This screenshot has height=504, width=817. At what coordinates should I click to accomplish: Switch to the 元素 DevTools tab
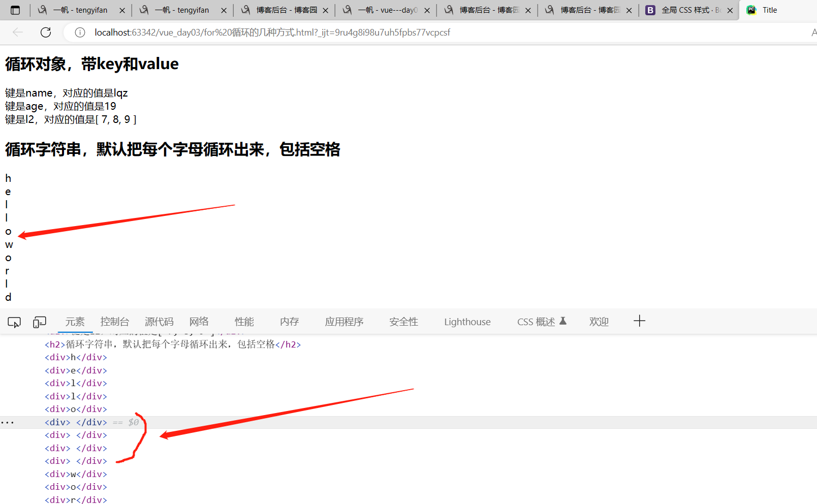coord(75,322)
